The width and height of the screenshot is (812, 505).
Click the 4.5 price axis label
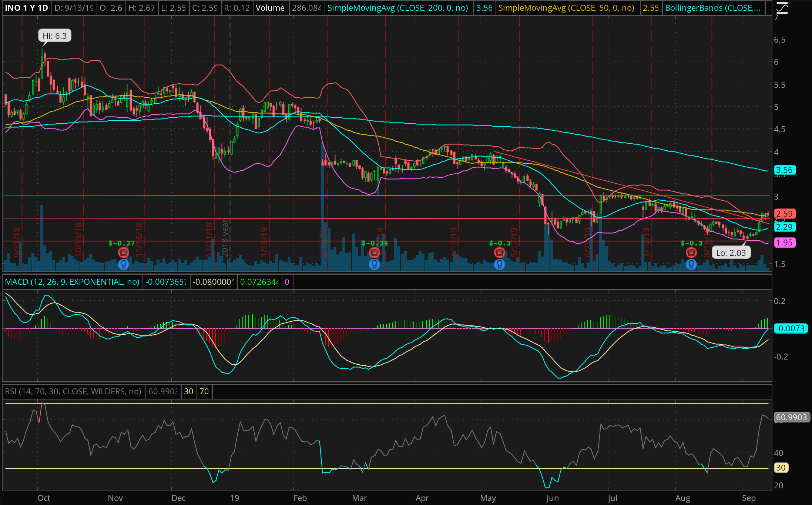tap(780, 129)
